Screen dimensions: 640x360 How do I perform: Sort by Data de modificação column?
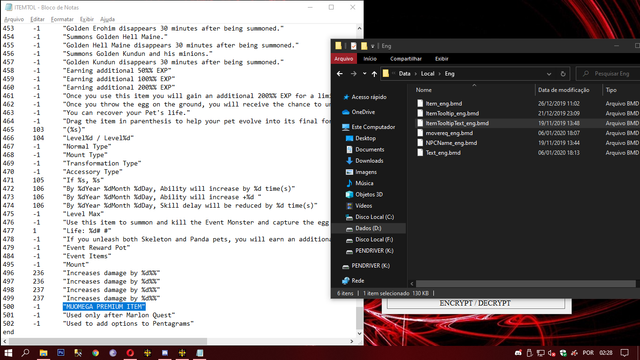(x=563, y=90)
